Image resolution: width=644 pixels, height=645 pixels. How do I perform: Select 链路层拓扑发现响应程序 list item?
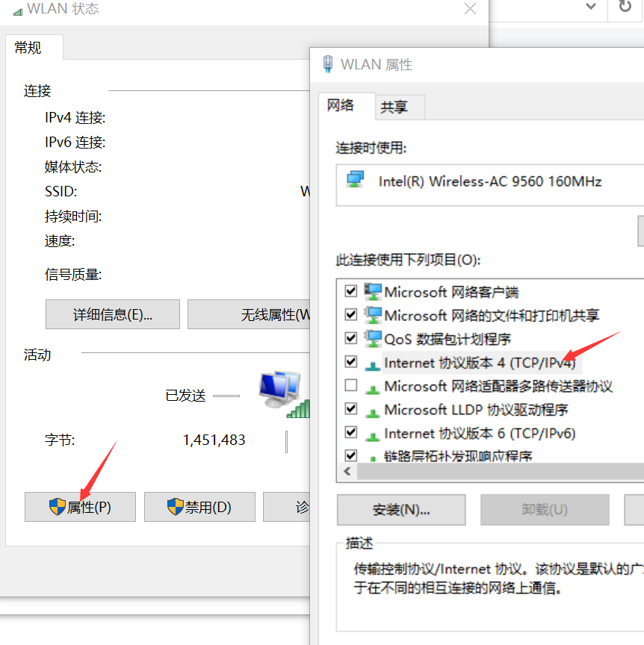(458, 456)
